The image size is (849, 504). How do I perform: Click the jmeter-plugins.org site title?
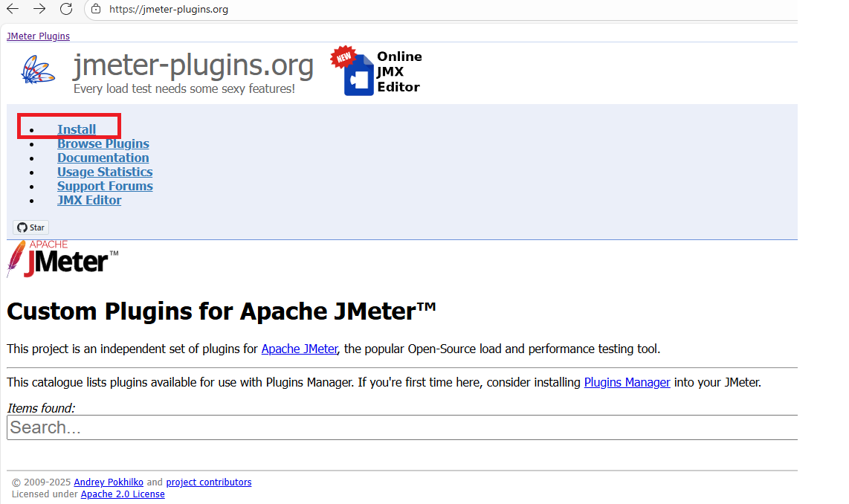pos(193,65)
